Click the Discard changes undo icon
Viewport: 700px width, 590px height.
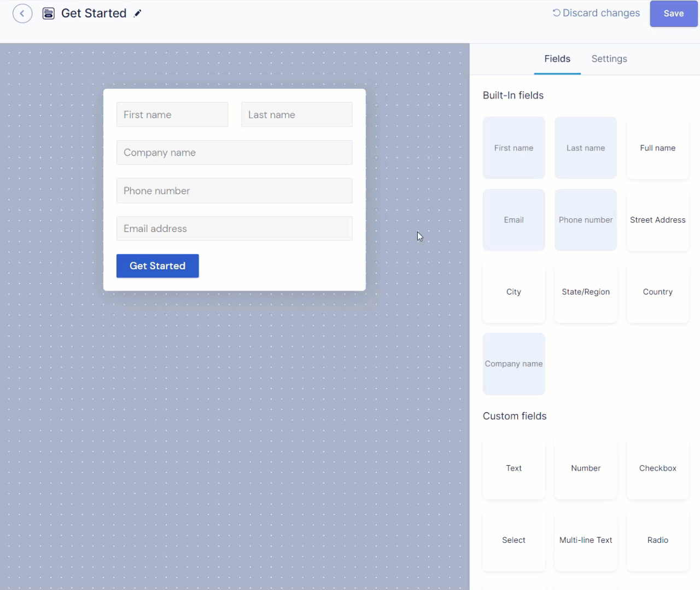556,13
